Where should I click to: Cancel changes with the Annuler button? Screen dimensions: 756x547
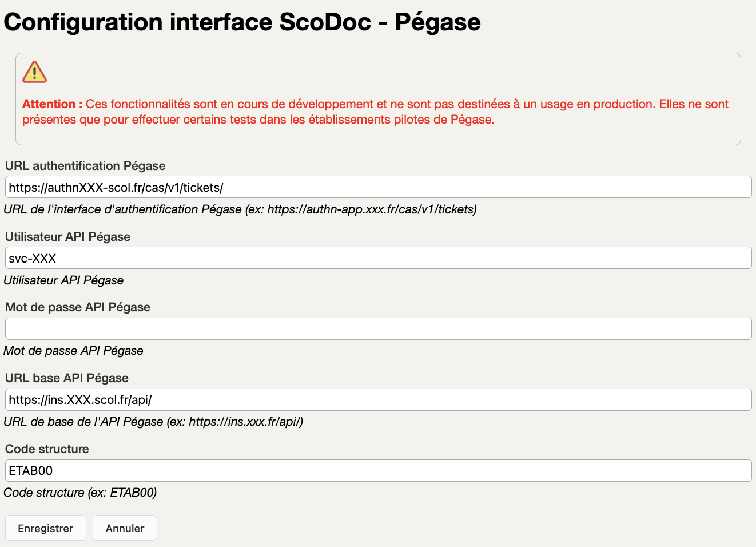coord(125,528)
